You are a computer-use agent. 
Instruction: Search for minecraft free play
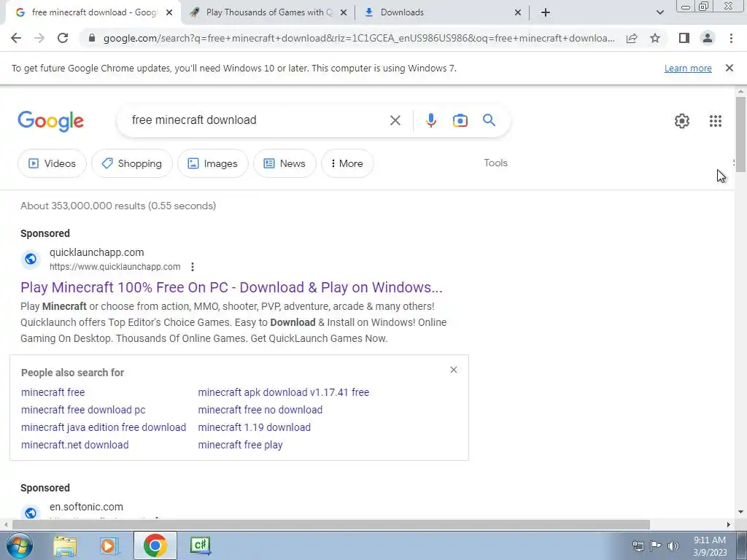pos(240,445)
